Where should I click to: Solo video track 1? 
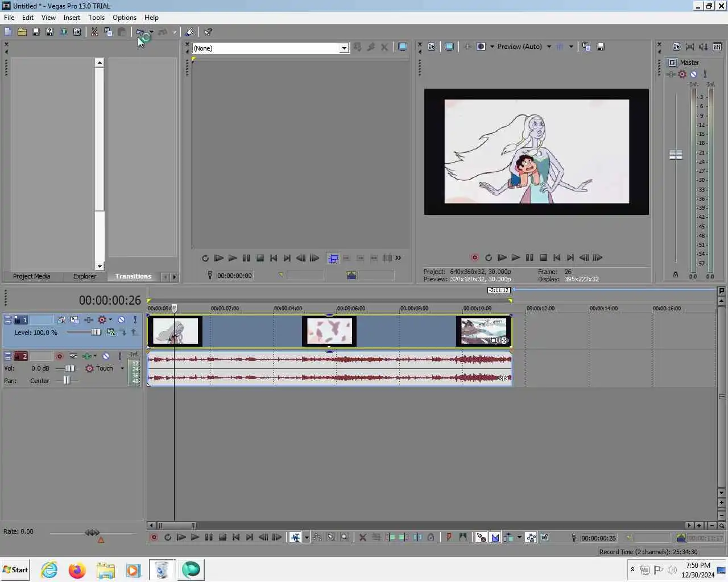(135, 320)
